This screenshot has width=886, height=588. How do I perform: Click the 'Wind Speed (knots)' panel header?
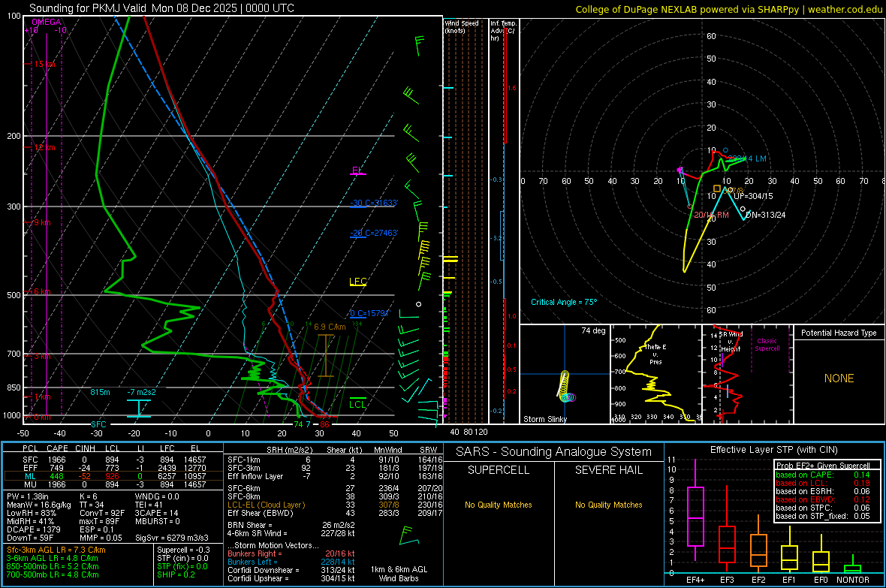[x=462, y=26]
